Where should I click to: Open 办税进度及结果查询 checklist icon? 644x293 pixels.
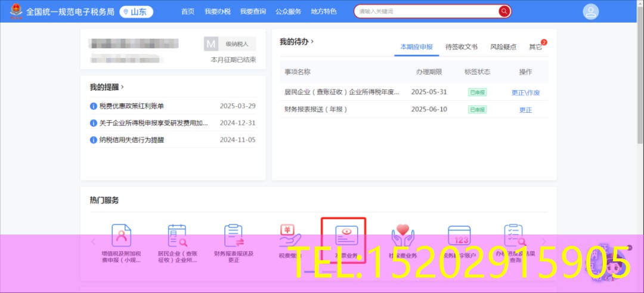[515, 236]
